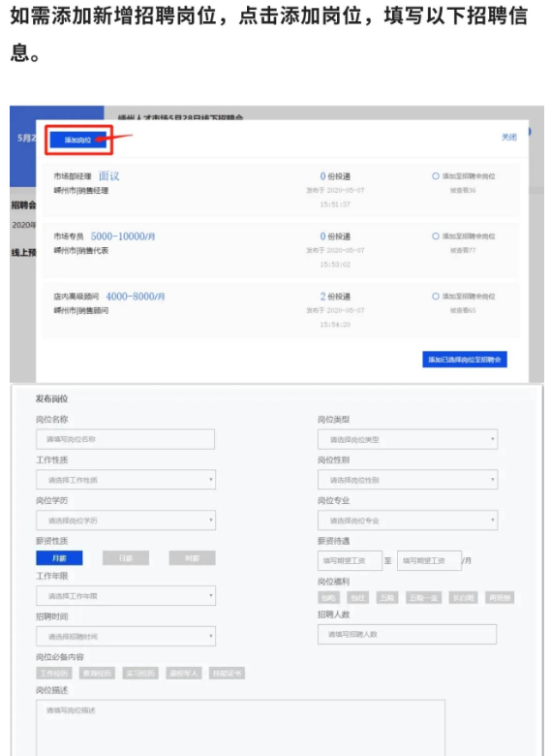The width and height of the screenshot is (551, 756).
Task: Open the 工作年限 dropdown
Action: [x=126, y=596]
